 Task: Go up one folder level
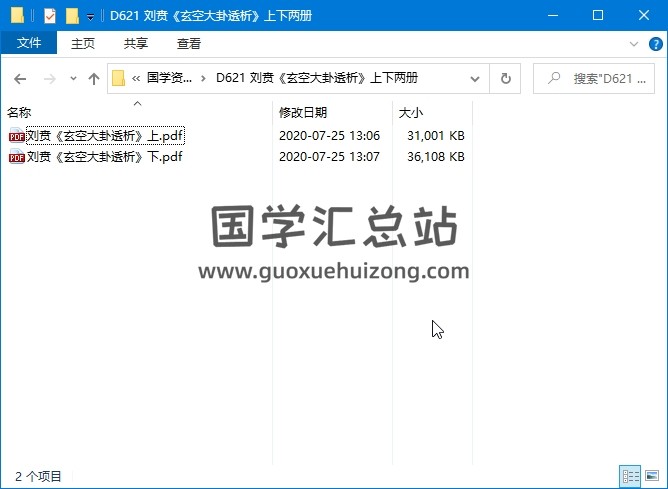(x=94, y=79)
